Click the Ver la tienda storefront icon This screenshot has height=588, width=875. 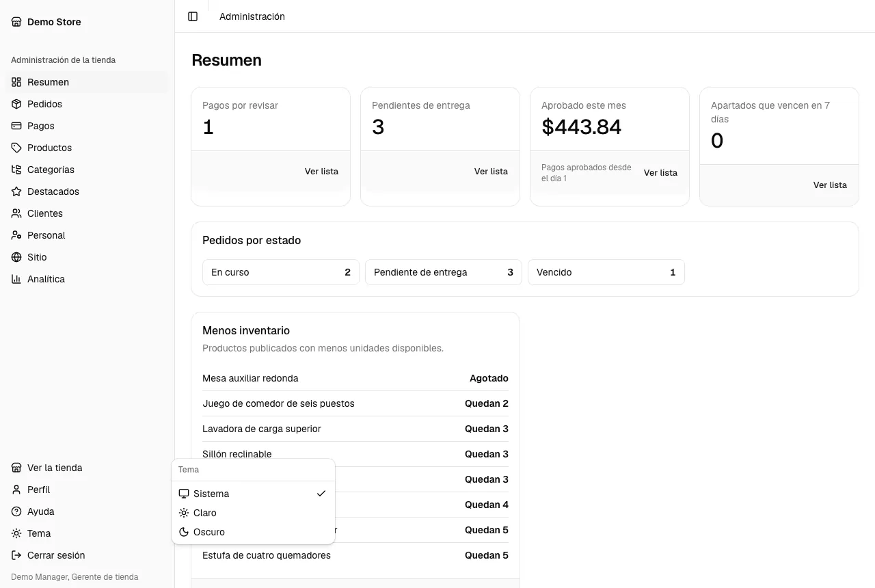tap(16, 468)
